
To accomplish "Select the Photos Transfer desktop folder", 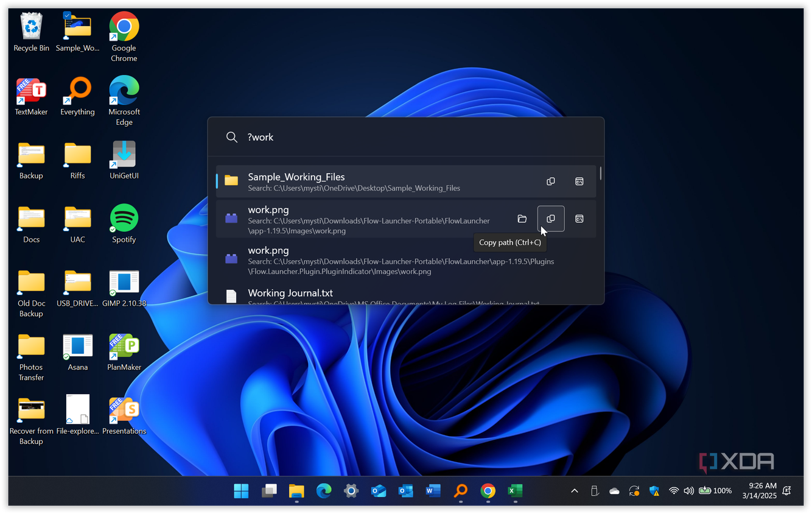I will click(x=31, y=357).
